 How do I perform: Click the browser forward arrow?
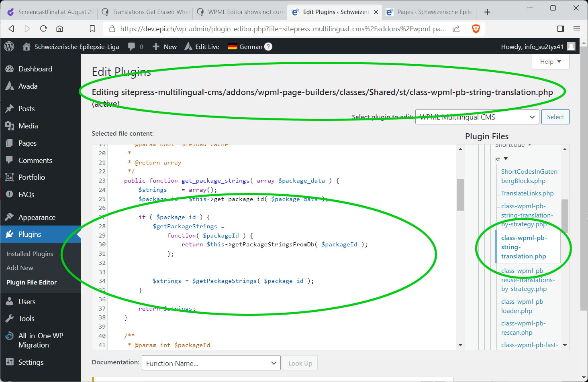pyautogui.click(x=27, y=28)
